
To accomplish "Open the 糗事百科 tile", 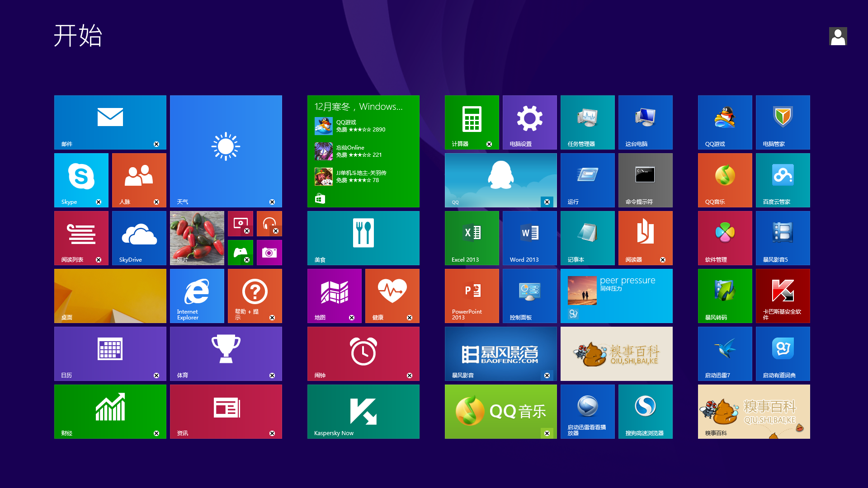I will click(753, 411).
